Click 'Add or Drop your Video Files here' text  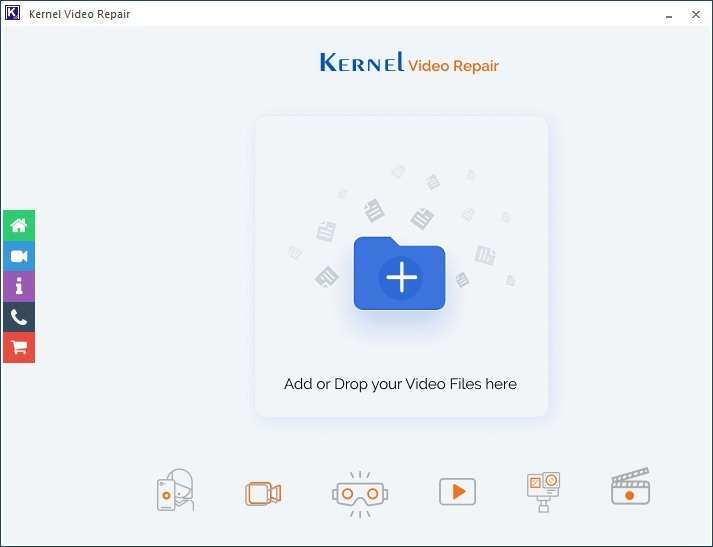(x=400, y=384)
